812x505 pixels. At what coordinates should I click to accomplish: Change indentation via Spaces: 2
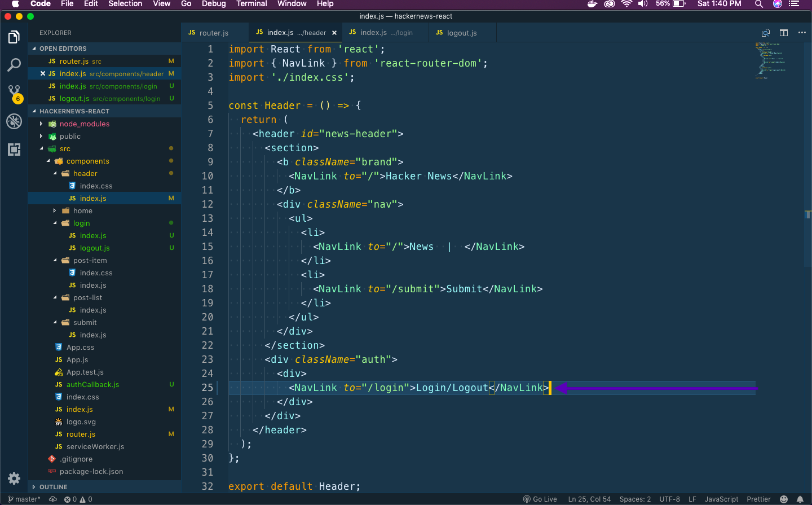(x=635, y=499)
